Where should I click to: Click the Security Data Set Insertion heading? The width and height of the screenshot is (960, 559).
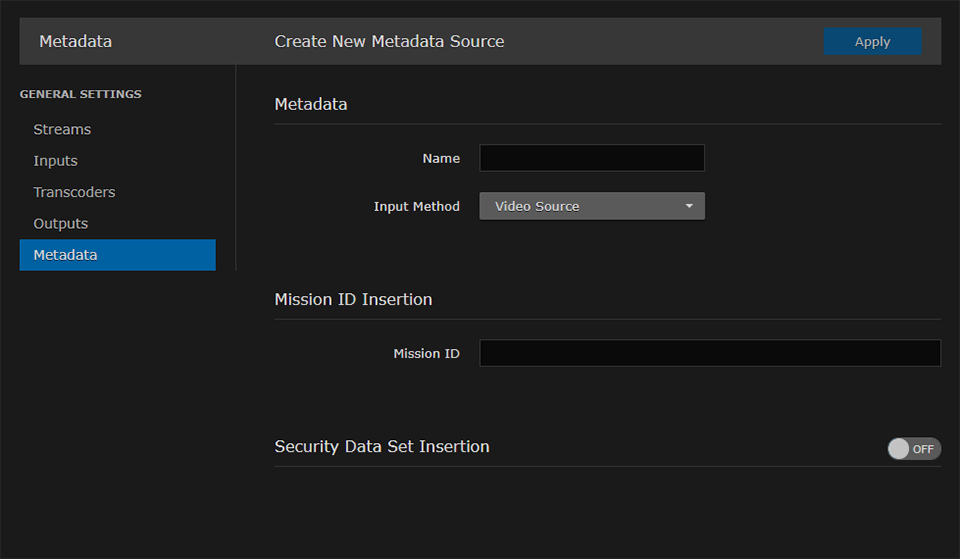pos(382,447)
